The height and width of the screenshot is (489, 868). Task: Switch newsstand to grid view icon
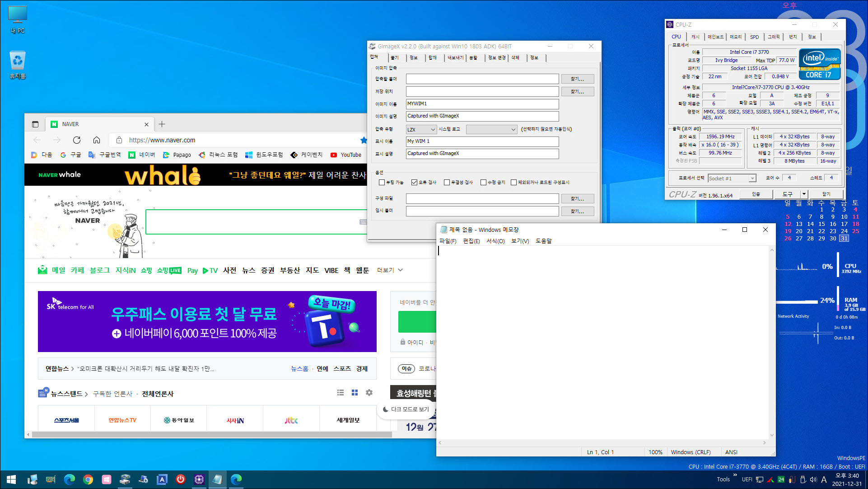(x=355, y=393)
